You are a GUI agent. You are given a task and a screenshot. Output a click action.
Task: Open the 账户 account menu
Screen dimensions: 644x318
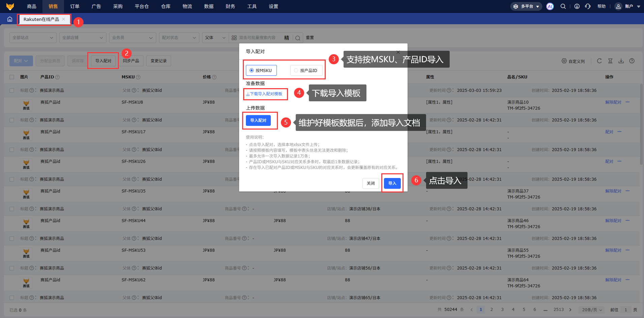627,6
